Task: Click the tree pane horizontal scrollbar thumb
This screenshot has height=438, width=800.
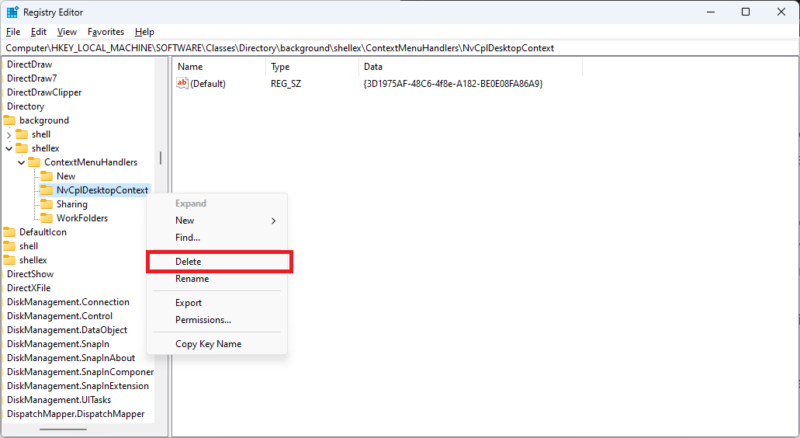Action: click(63, 429)
